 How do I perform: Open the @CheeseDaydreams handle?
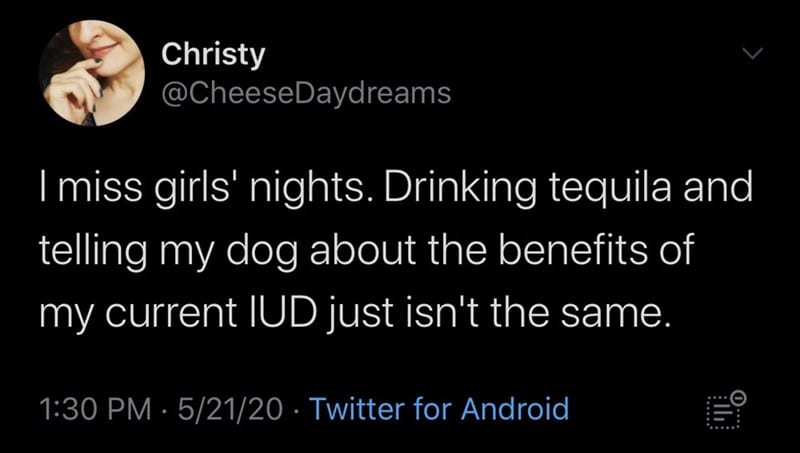306,93
